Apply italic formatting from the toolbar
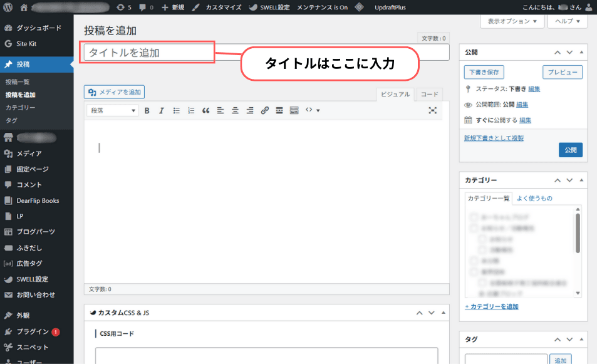The height and width of the screenshot is (364, 597). tap(161, 110)
